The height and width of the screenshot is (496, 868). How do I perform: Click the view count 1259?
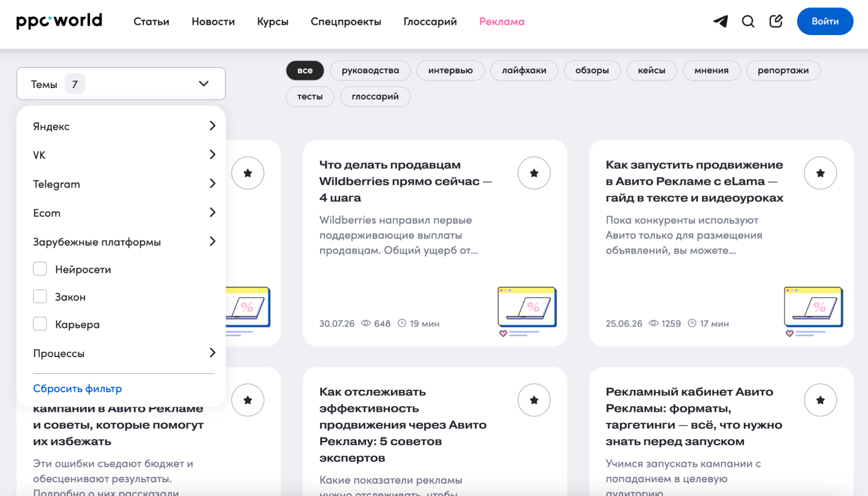[x=664, y=323]
